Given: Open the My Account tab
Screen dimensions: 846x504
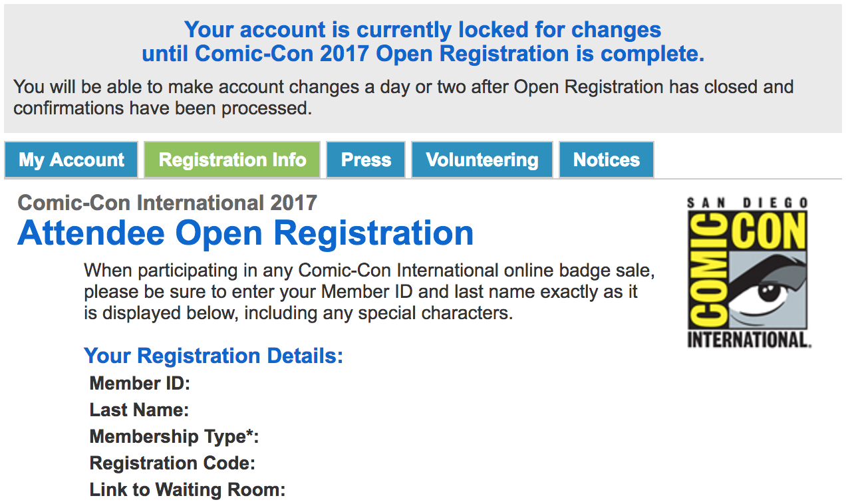Looking at the screenshot, I should [71, 160].
